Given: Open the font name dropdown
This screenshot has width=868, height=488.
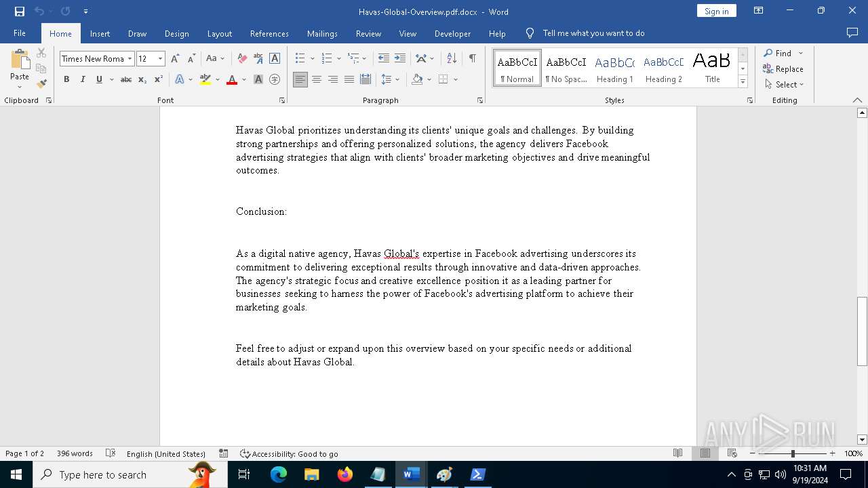Looking at the screenshot, I should pos(130,59).
